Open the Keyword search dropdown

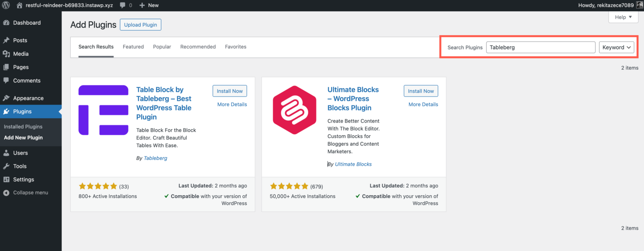pos(616,47)
